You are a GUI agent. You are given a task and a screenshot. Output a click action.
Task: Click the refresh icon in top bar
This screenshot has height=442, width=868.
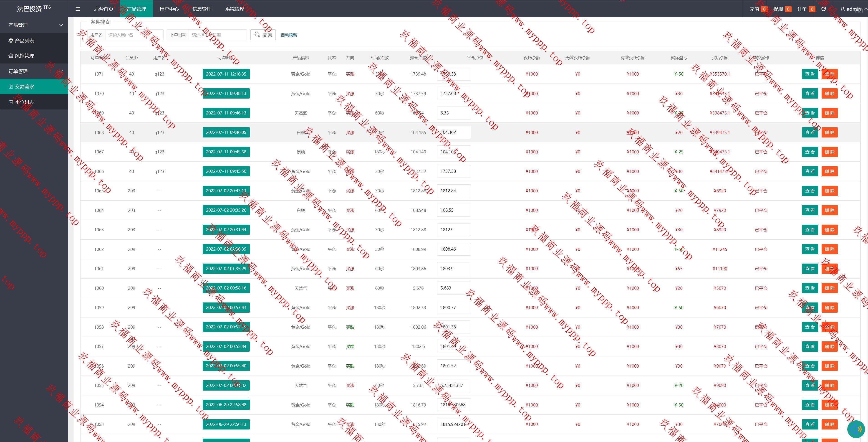[x=823, y=9]
